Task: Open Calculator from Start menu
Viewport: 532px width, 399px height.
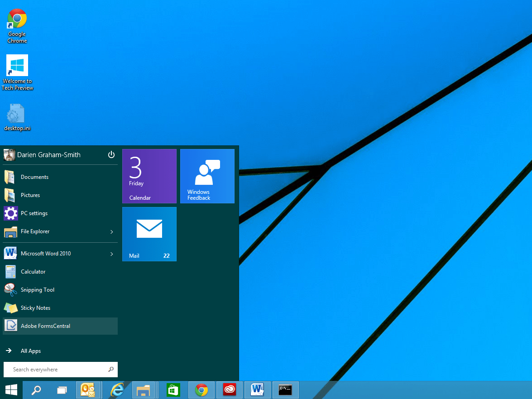Action: pyautogui.click(x=60, y=272)
